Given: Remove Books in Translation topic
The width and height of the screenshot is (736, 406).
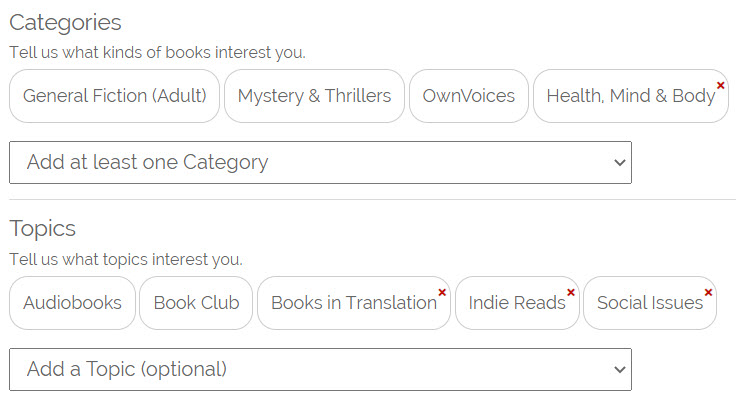Looking at the screenshot, I should 442,293.
